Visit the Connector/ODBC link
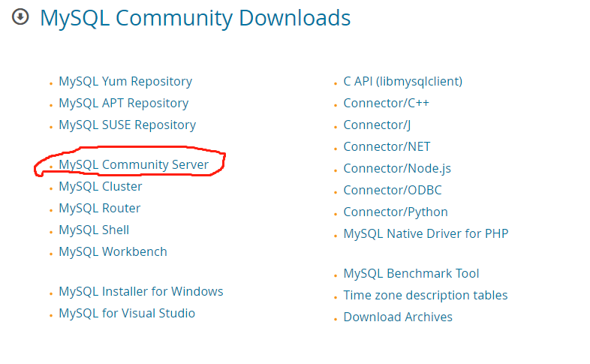The width and height of the screenshot is (590, 364). (x=393, y=191)
